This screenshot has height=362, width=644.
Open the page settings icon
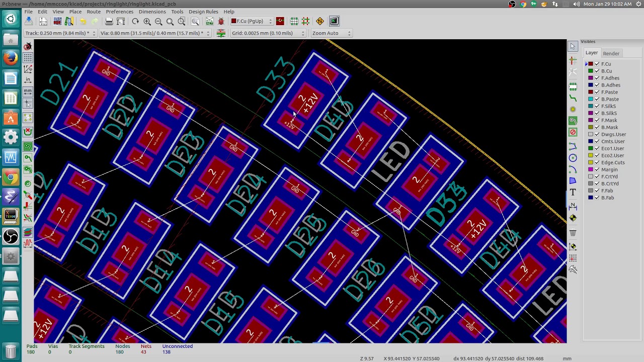[x=43, y=21]
